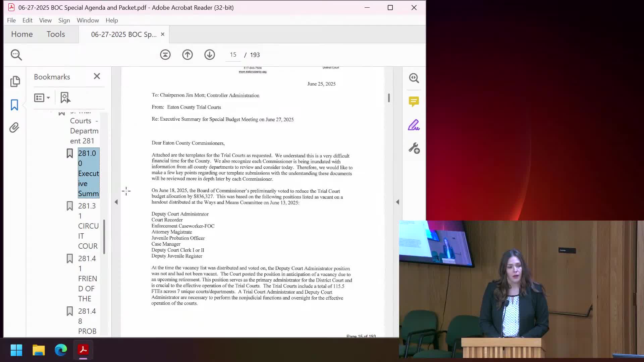644x362 pixels.
Task: Select the 06-27-2025 BOC Sp... document tab
Action: pos(124,35)
